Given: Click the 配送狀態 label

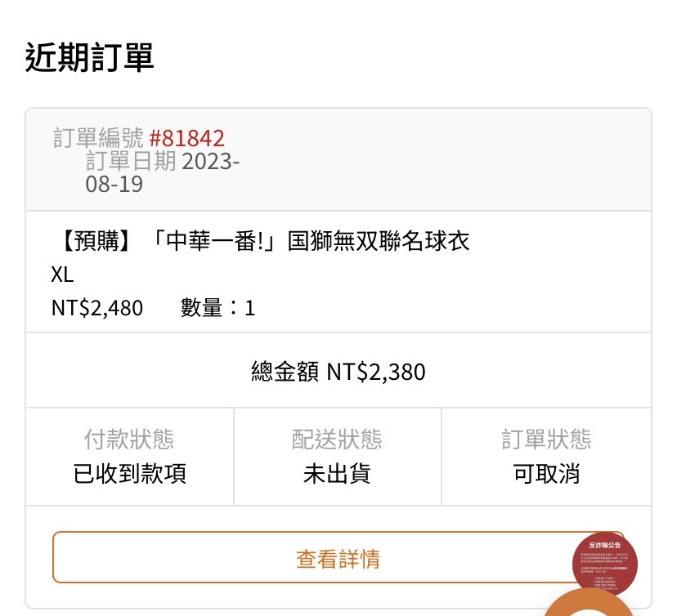Looking at the screenshot, I should 337,440.
